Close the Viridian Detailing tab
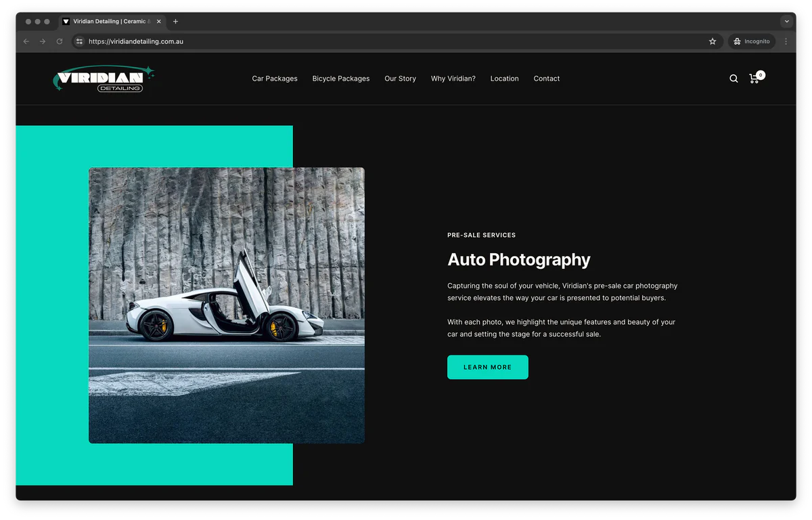This screenshot has height=520, width=812. click(159, 22)
